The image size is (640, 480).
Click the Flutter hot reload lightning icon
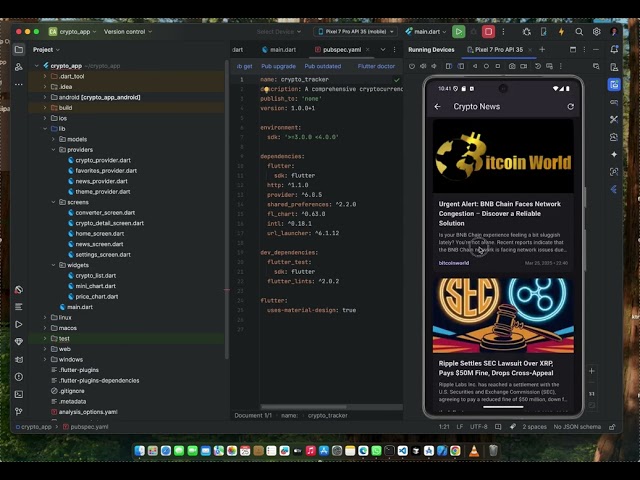[x=561, y=31]
